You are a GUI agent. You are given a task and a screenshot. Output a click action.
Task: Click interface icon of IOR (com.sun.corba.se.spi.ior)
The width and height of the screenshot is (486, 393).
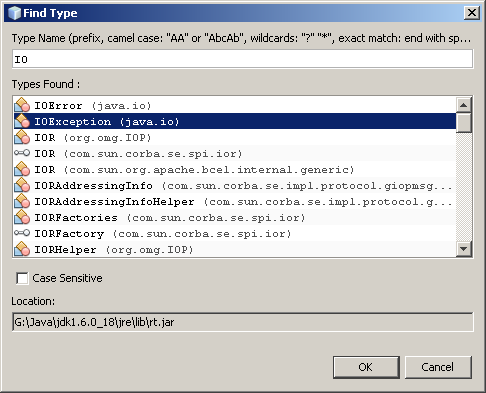click(x=22, y=153)
